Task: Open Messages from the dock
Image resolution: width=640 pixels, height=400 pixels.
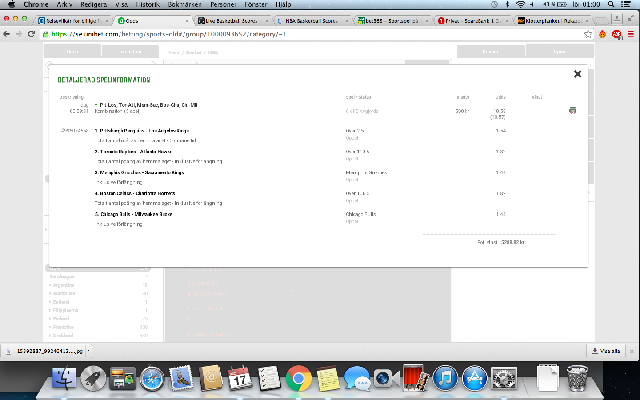Action: 357,378
